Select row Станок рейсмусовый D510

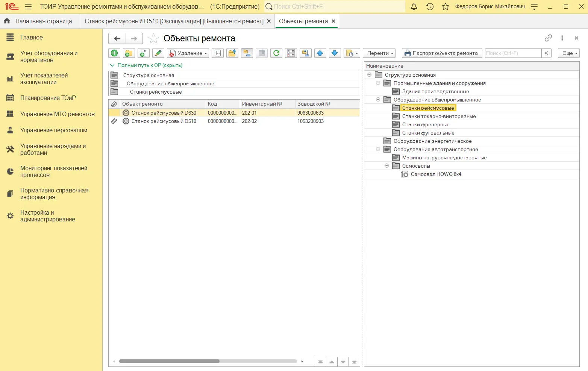click(x=234, y=121)
